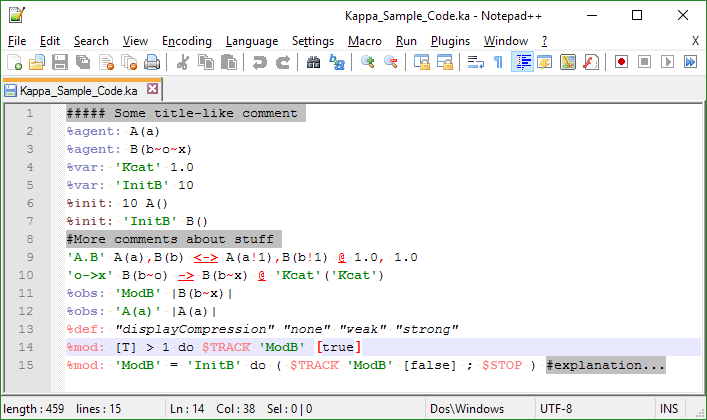
Task: Open the View menu
Action: point(135,41)
